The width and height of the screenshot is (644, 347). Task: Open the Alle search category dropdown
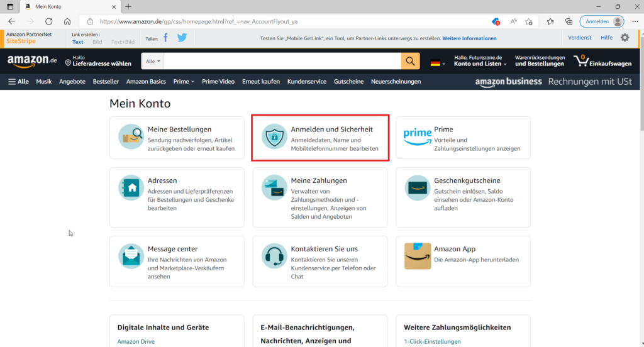click(x=153, y=61)
